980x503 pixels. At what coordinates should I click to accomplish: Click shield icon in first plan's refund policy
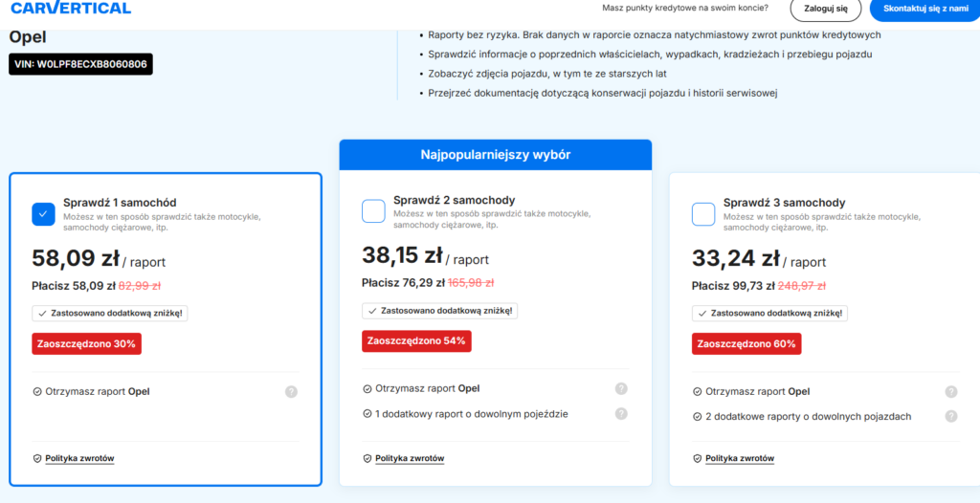pos(37,458)
